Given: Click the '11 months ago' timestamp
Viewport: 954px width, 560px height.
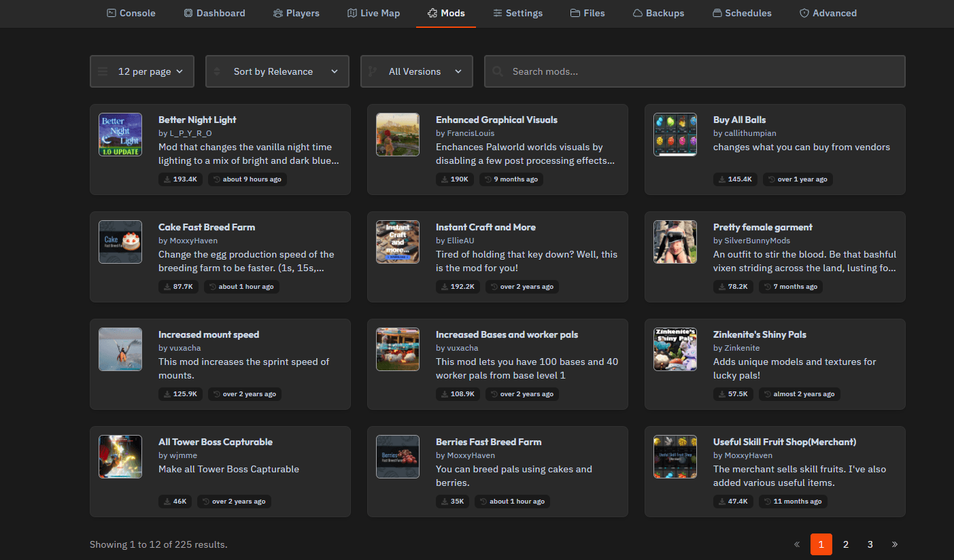Looking at the screenshot, I should (x=793, y=502).
